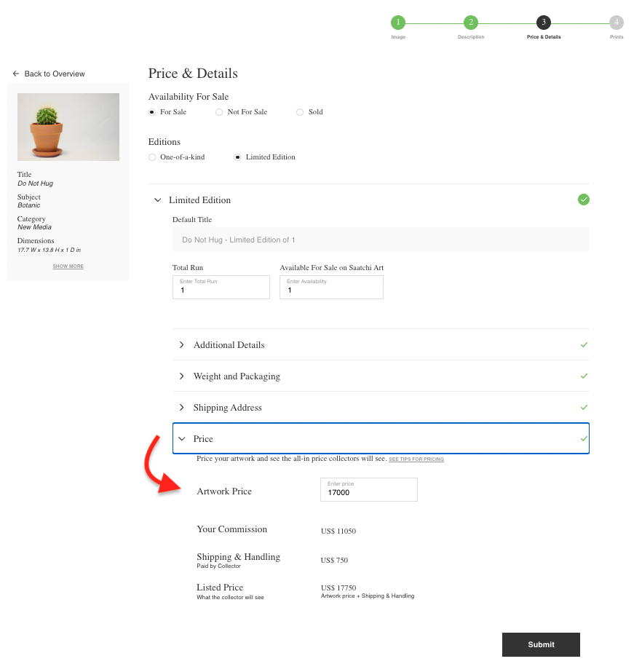Open SEE TIPS FOR PRICING link
This screenshot has width=642, height=672.
416,459
